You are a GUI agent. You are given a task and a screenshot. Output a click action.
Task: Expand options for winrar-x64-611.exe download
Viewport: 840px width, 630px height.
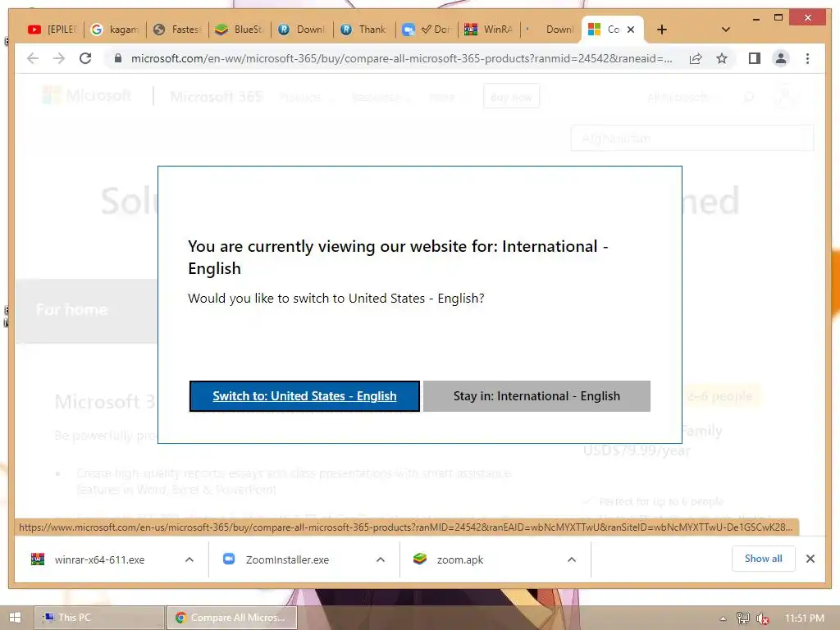[x=189, y=559]
